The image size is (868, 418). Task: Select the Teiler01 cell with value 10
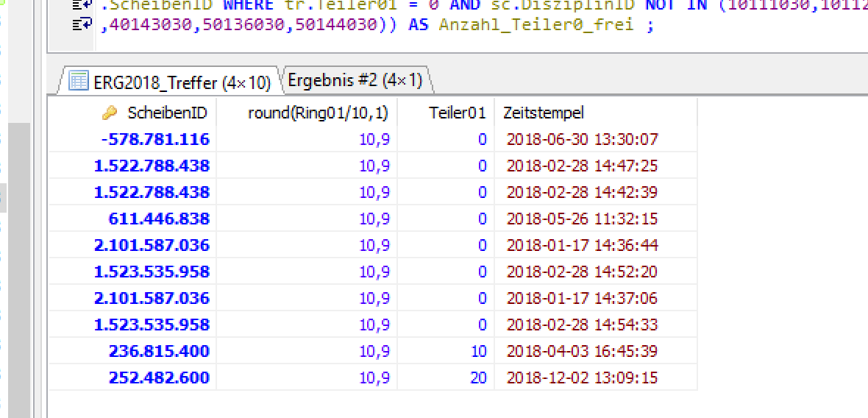[478, 351]
